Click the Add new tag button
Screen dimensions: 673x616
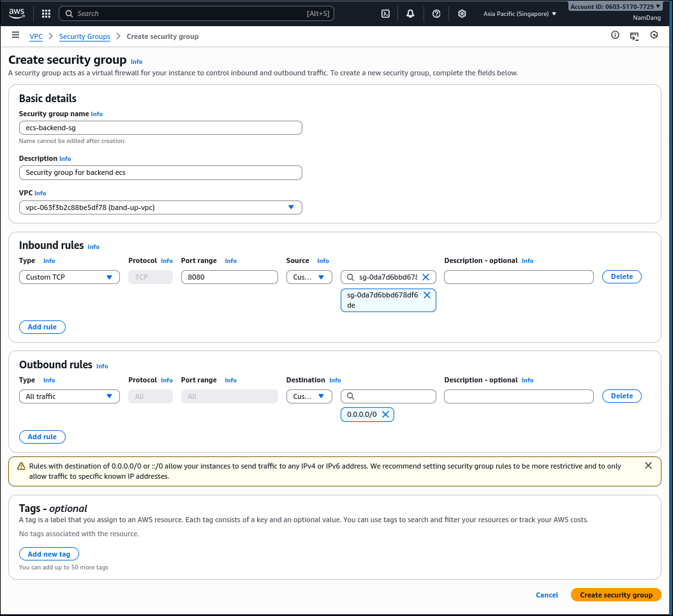pyautogui.click(x=48, y=553)
